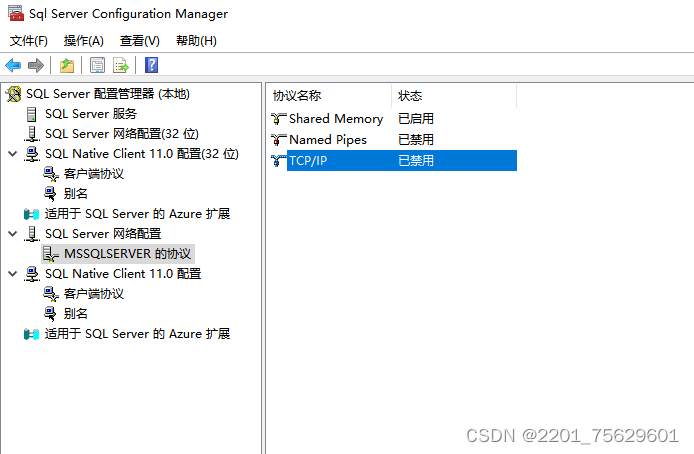Click the Sql Server Configuration Manager title icon
Image resolution: width=694 pixels, height=454 pixels.
click(x=16, y=13)
